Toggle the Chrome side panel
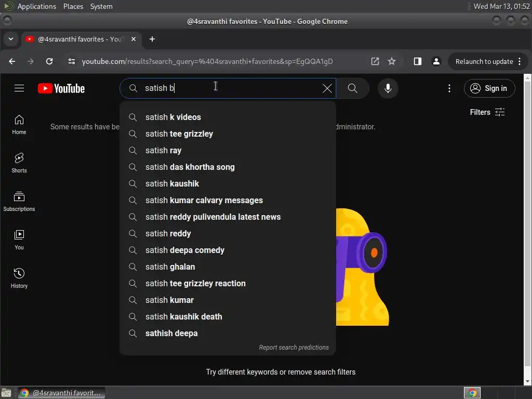Screen dimensions: 532x399 pyautogui.click(x=418, y=61)
